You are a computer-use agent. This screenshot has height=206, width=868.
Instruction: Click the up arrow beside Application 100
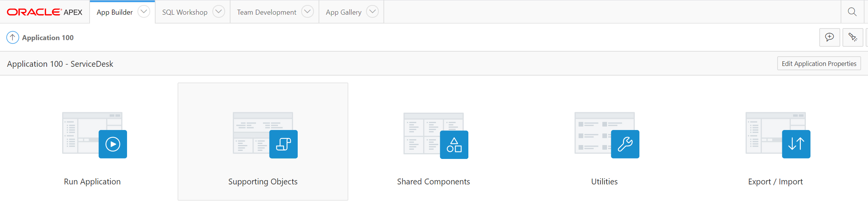pos(13,37)
